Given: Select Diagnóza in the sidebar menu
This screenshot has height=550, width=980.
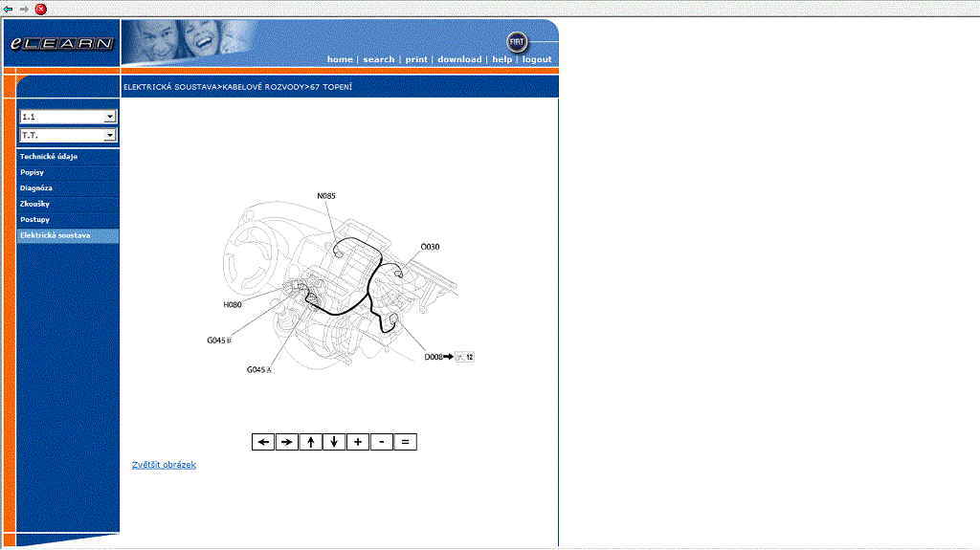Looking at the screenshot, I should [36, 187].
